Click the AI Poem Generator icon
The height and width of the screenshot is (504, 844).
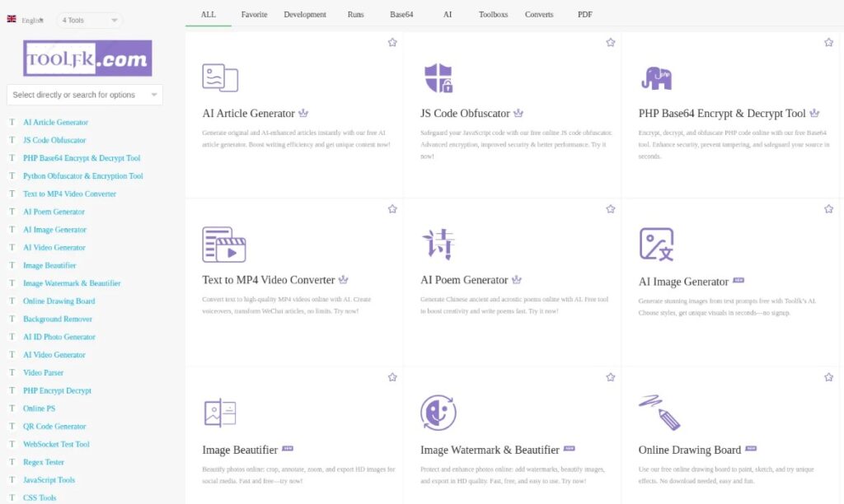tap(438, 245)
